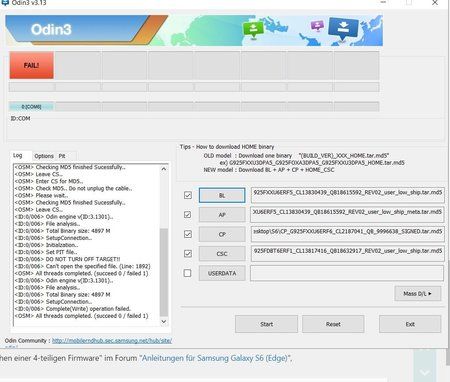This screenshot has height=382, width=450.
Task: Toggle the CP checkbox
Action: [188, 234]
